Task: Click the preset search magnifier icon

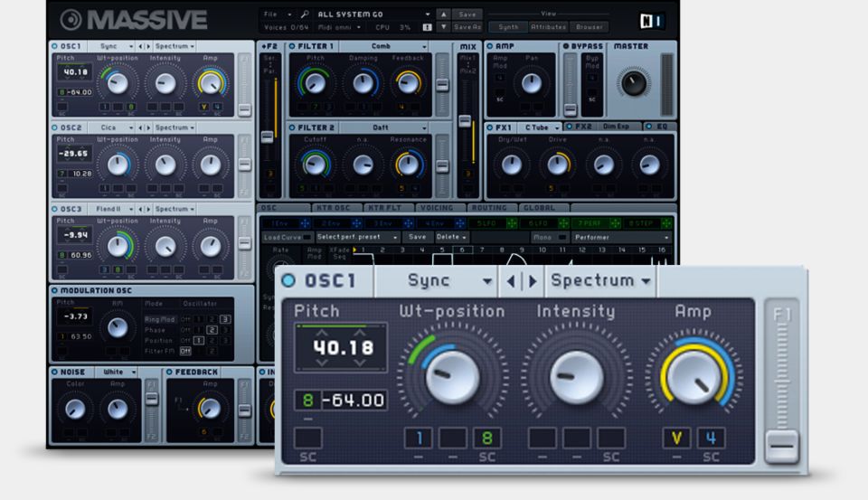Action: 306,14
